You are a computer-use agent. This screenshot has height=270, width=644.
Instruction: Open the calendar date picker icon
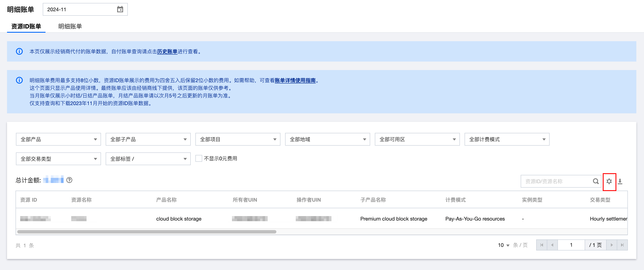(x=120, y=10)
